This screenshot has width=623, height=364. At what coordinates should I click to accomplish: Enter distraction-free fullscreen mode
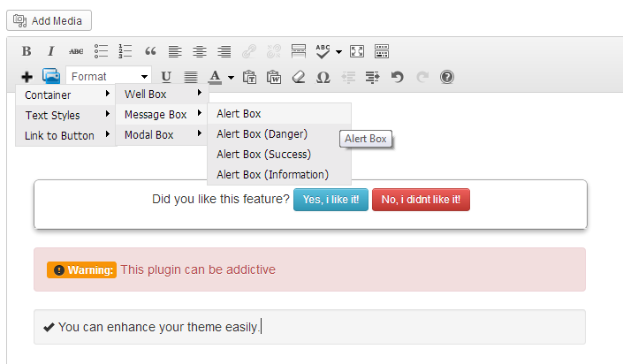(x=357, y=51)
